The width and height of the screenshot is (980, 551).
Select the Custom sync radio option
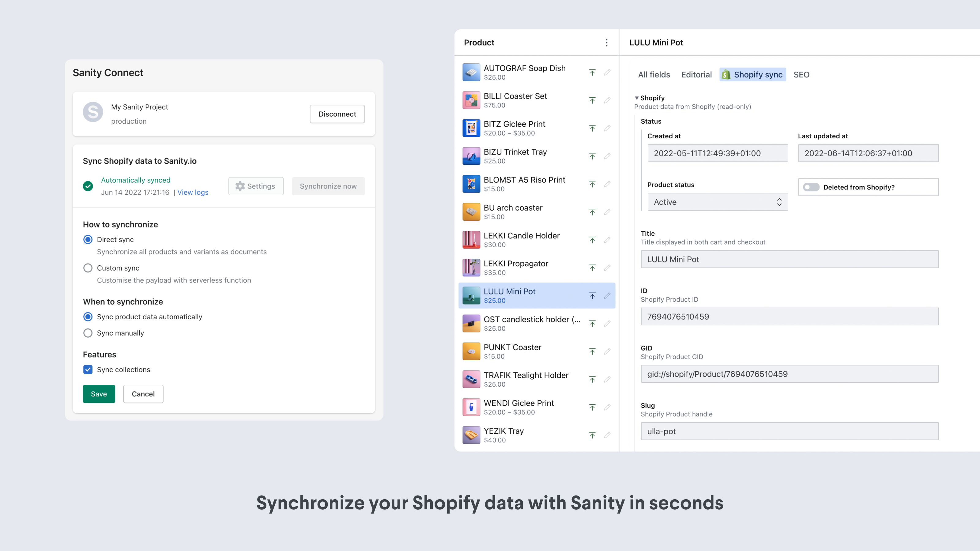point(88,268)
